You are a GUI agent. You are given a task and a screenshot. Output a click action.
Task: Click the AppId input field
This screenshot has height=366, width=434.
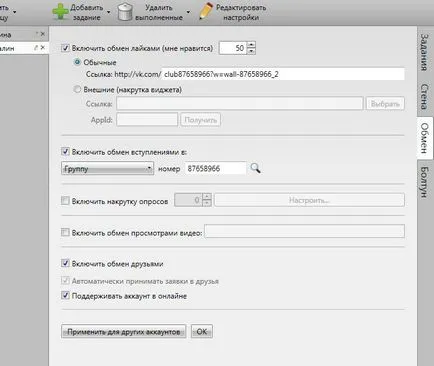point(147,119)
